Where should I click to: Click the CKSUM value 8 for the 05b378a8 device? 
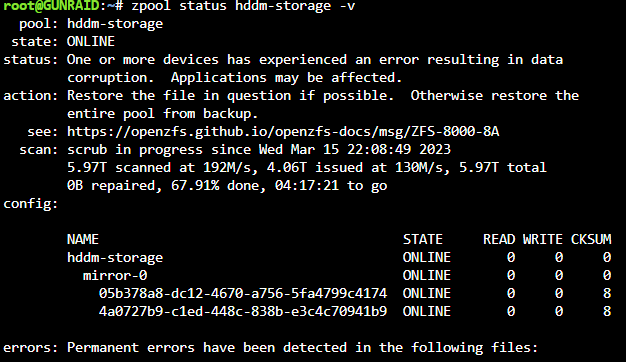click(607, 293)
